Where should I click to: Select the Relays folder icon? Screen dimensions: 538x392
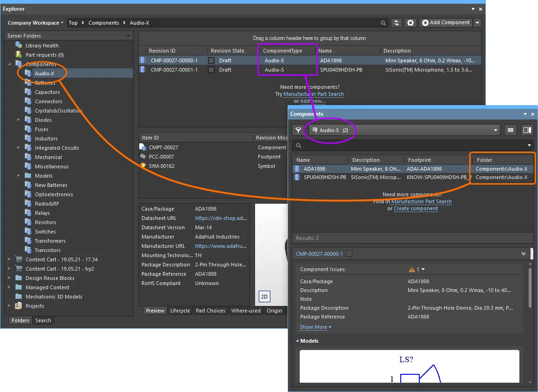28,213
